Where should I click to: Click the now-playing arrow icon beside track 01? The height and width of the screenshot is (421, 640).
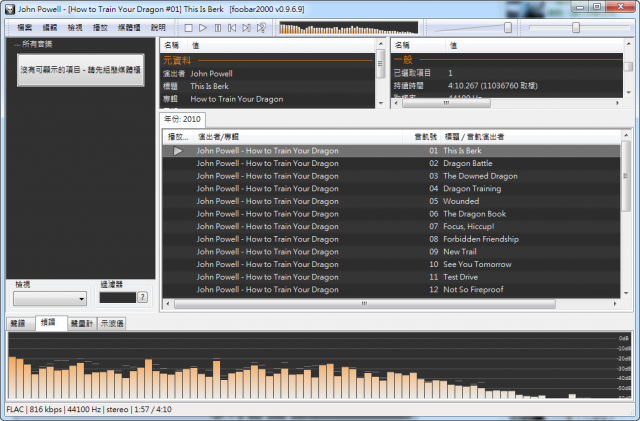tap(178, 151)
